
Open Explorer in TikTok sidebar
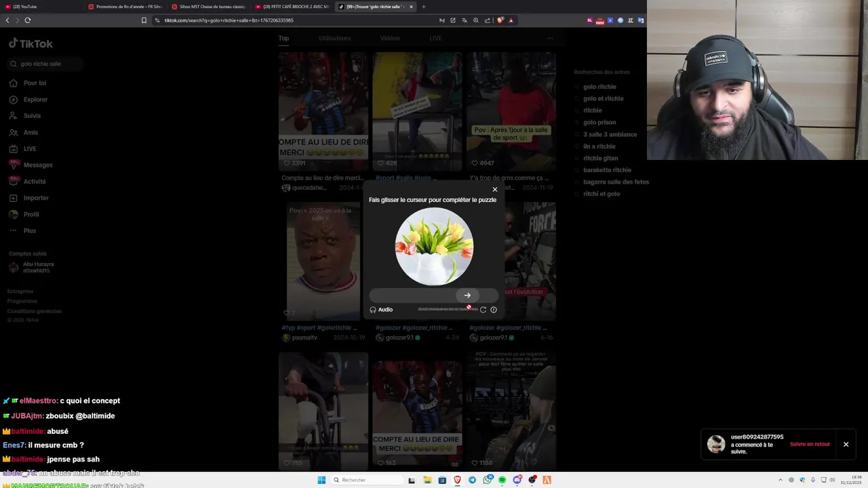click(x=28, y=100)
